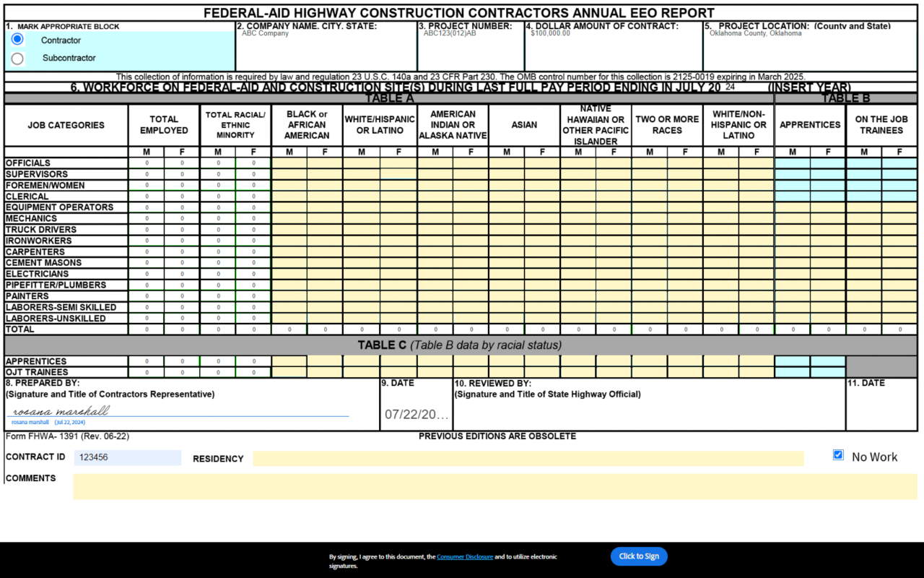Uncheck the No Work checkbox
Screen dimensions: 924x578
(838, 455)
